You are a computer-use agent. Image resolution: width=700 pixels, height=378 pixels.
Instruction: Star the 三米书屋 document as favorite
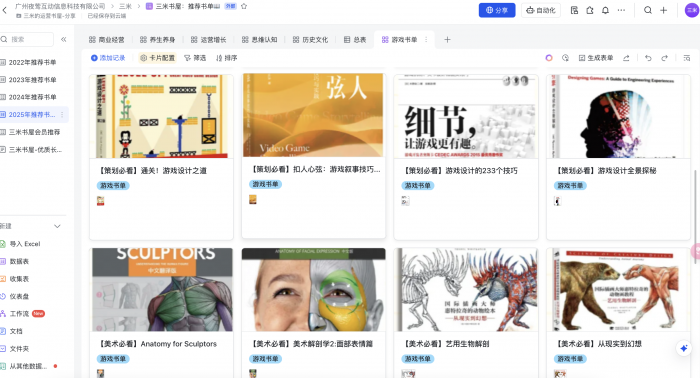(244, 6)
